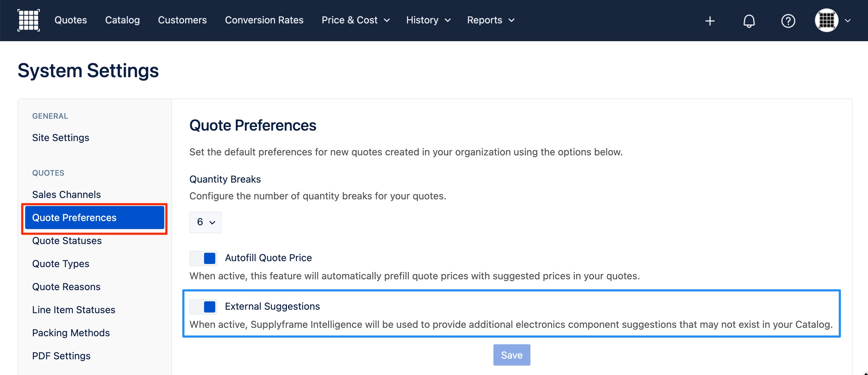868x375 pixels.
Task: Expand the Price & Cost menu
Action: point(356,20)
